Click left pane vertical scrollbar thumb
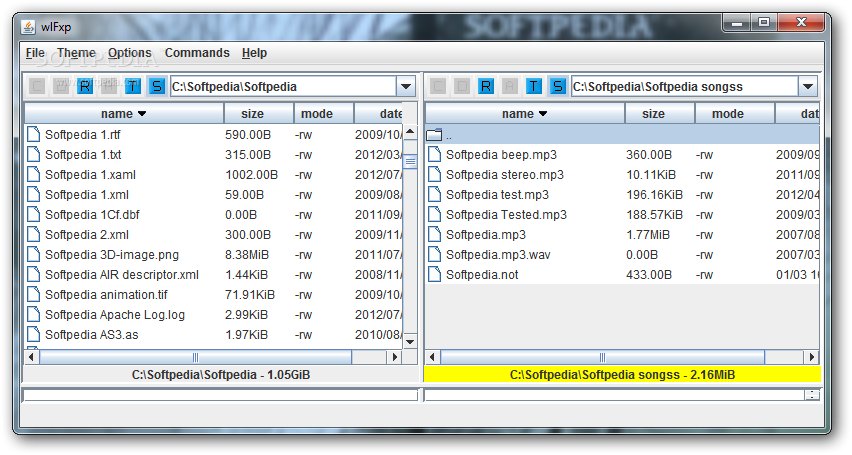The height and width of the screenshot is (455, 852). pos(410,161)
